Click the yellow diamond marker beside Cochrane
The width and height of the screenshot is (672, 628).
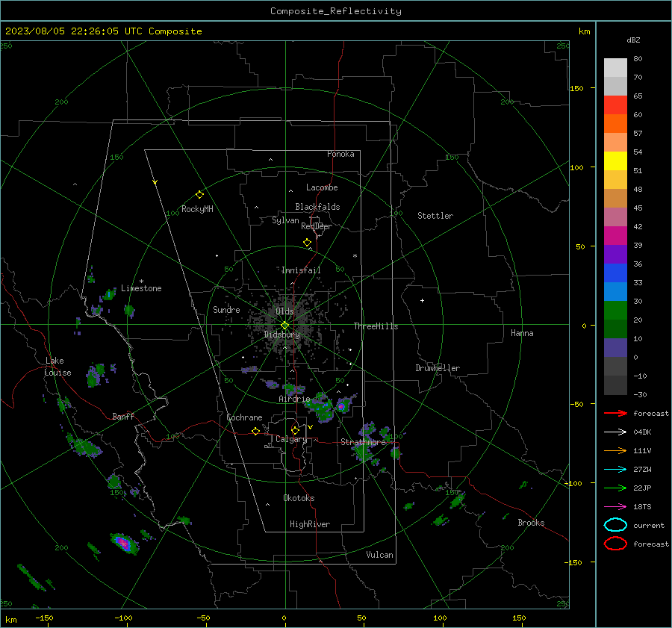coord(256,431)
